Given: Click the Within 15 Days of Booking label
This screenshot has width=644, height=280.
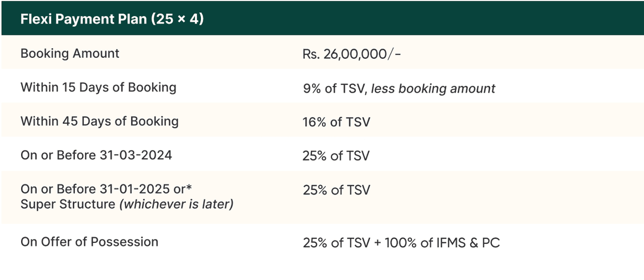Looking at the screenshot, I should click(x=98, y=87).
